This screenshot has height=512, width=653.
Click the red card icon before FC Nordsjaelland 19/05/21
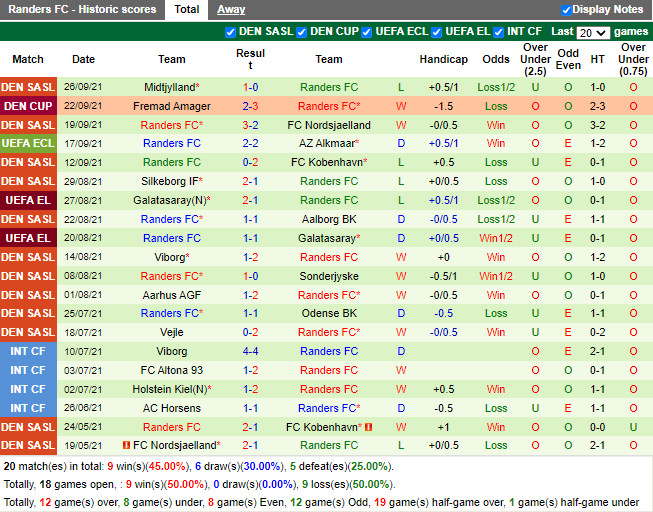click(127, 445)
